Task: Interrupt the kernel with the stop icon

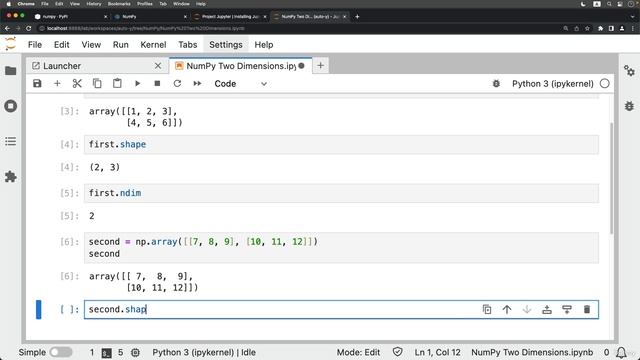Action: [157, 84]
